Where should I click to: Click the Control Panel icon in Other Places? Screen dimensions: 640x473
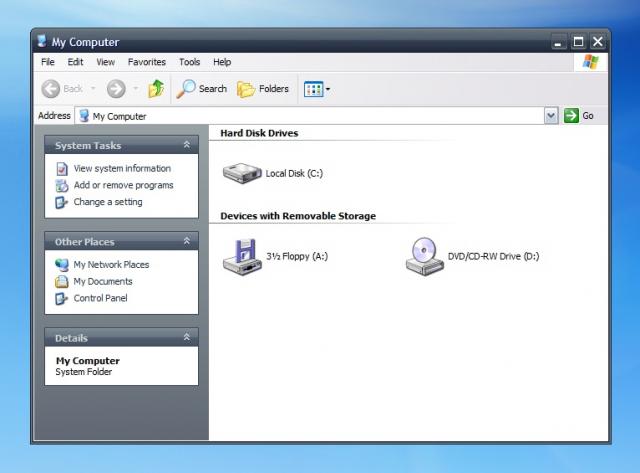click(x=61, y=298)
